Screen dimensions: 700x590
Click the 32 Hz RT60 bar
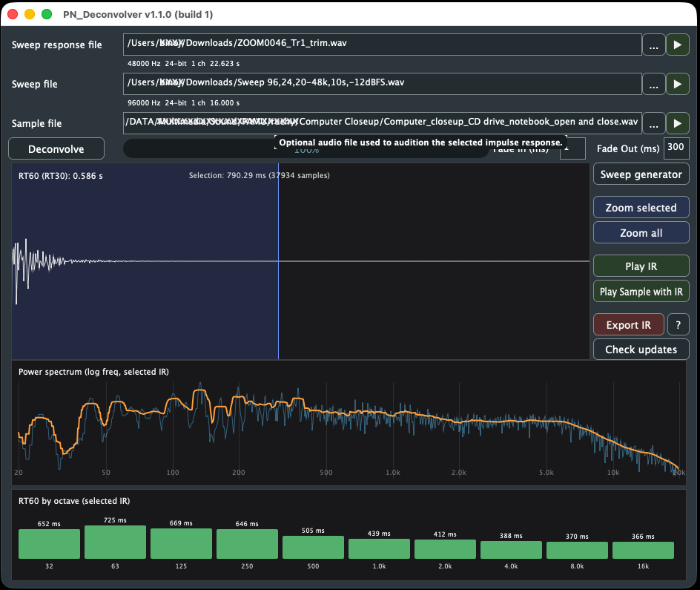tap(49, 544)
